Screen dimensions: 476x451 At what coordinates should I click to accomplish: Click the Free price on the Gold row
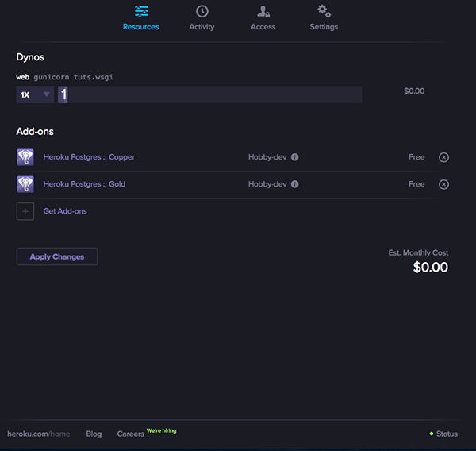click(416, 184)
